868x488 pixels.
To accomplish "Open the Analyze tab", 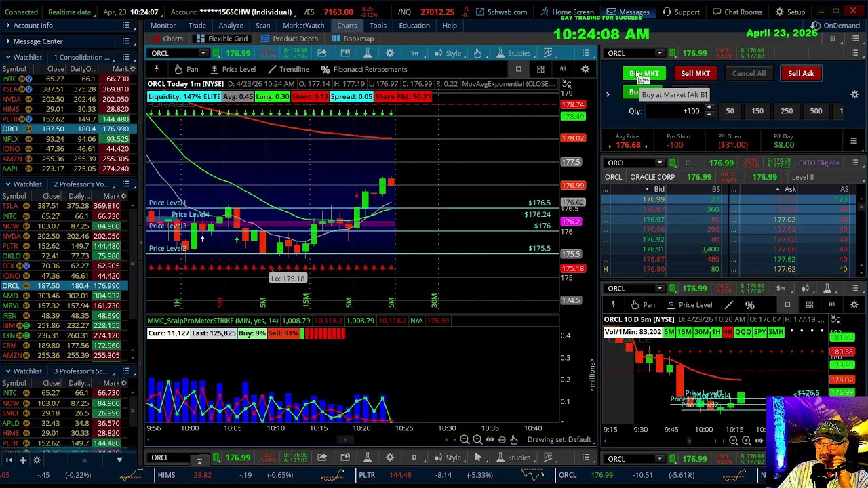I will pos(231,26).
